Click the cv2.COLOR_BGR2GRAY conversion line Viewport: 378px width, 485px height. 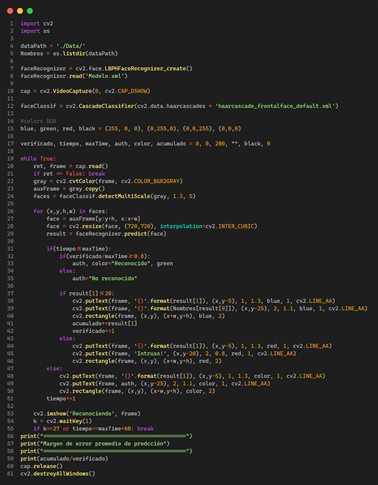point(108,181)
